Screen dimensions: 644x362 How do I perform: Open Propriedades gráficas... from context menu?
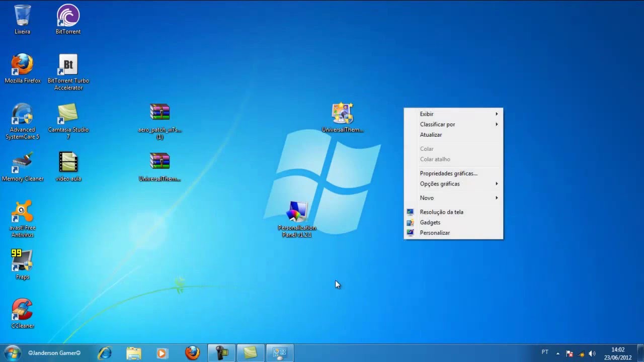coord(453,173)
